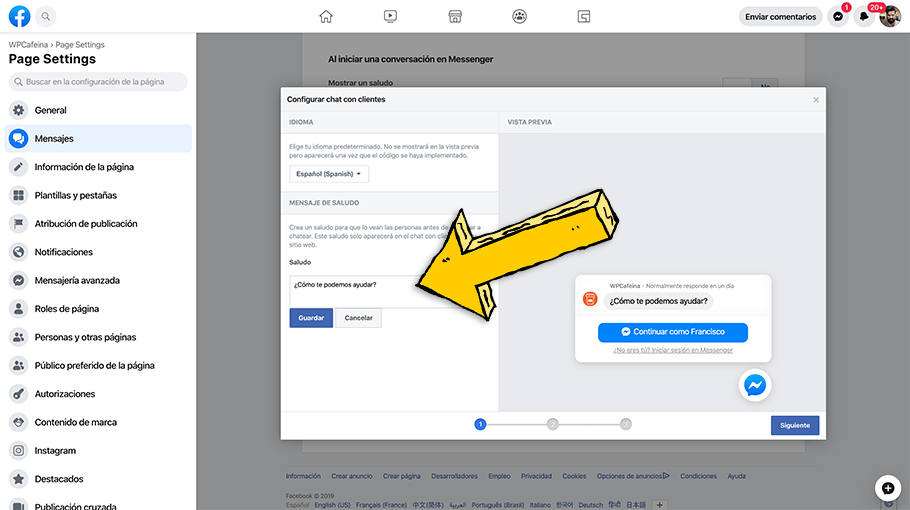Click the Notificaciones globe icon

19,252
